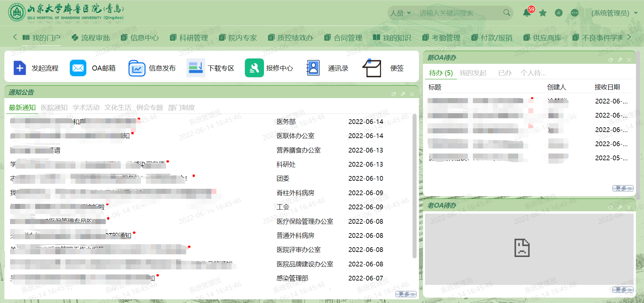Open the 流程审批 menu
This screenshot has width=644, height=303.
click(91, 38)
